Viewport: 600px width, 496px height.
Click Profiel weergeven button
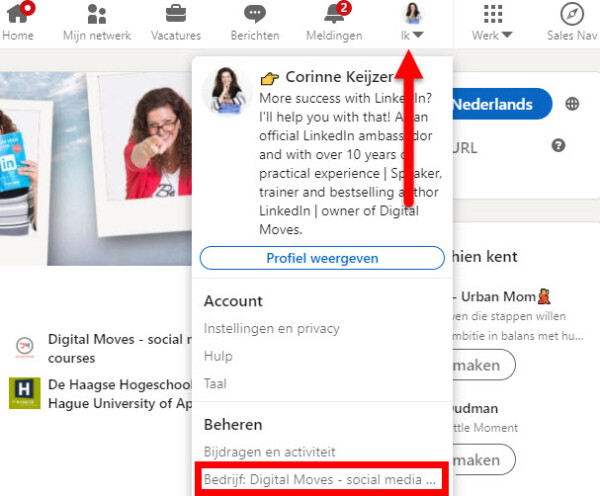(322, 258)
